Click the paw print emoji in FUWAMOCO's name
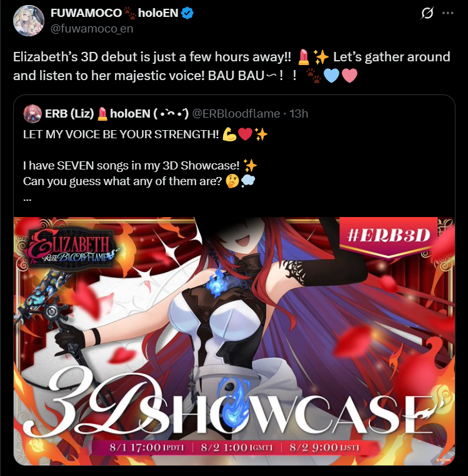 point(130,13)
